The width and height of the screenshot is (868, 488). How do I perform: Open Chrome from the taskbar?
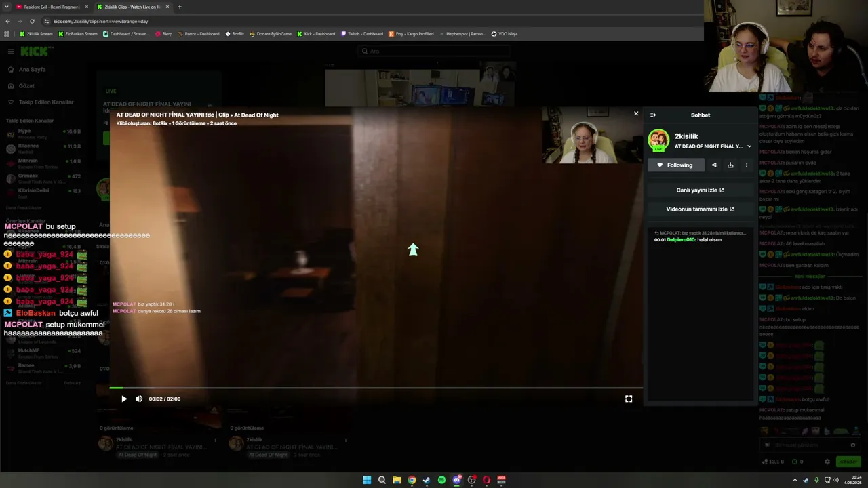[412, 480]
